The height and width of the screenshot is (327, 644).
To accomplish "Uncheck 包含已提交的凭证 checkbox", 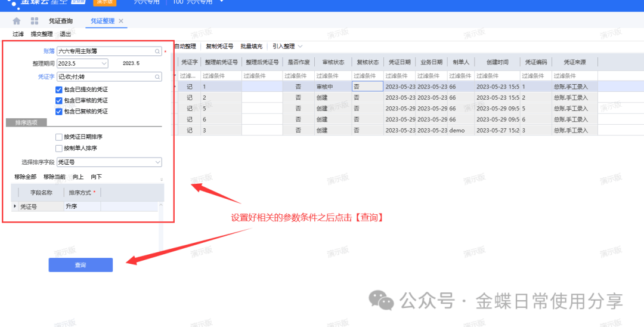I will point(58,90).
